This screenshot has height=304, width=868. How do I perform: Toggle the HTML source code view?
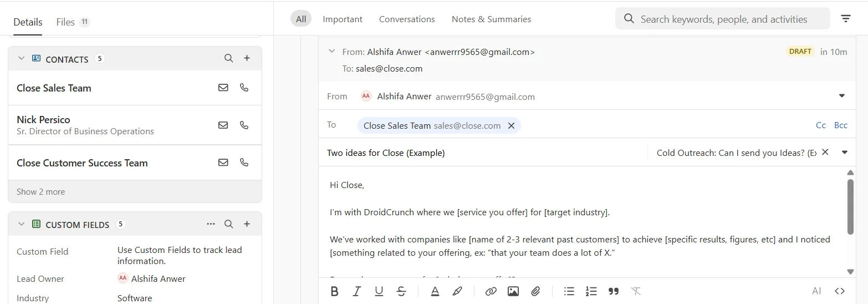(840, 291)
